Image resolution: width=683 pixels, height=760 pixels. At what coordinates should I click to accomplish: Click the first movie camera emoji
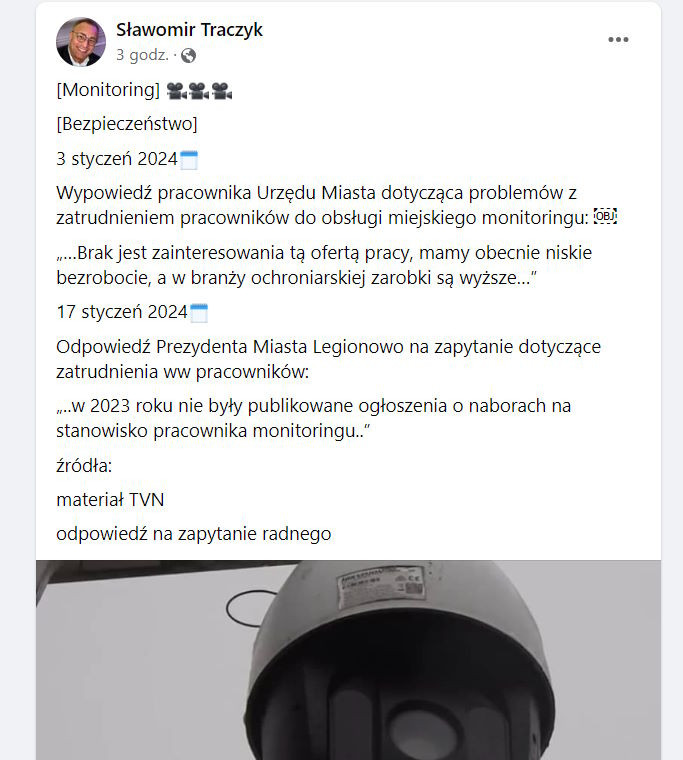coord(176,91)
